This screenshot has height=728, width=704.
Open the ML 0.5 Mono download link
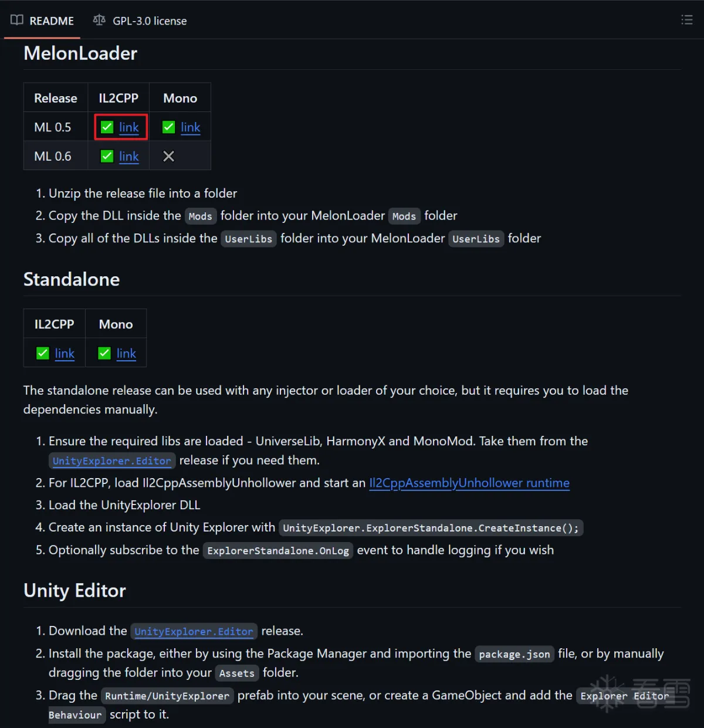click(x=191, y=127)
